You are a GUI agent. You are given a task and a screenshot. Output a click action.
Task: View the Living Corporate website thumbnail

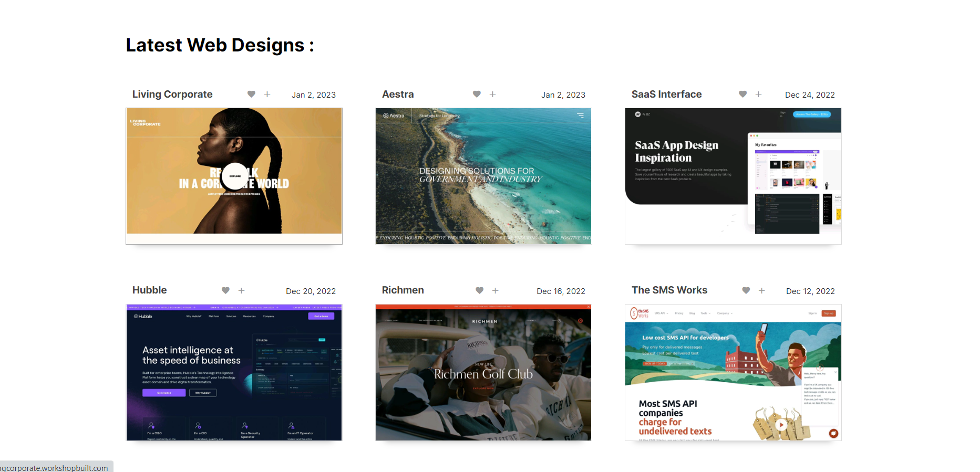[234, 176]
